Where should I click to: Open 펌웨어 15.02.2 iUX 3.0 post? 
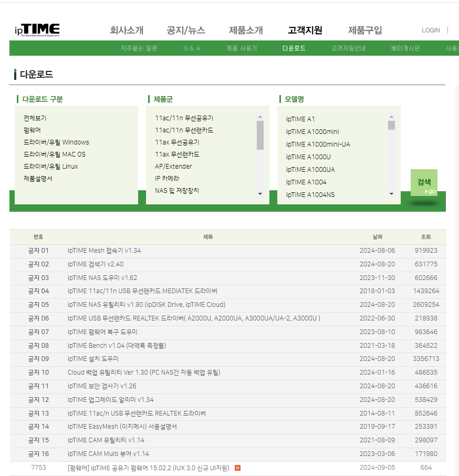(x=148, y=468)
